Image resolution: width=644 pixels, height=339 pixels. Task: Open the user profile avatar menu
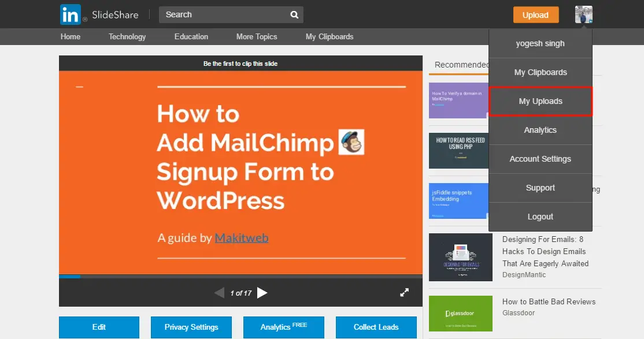(x=584, y=15)
